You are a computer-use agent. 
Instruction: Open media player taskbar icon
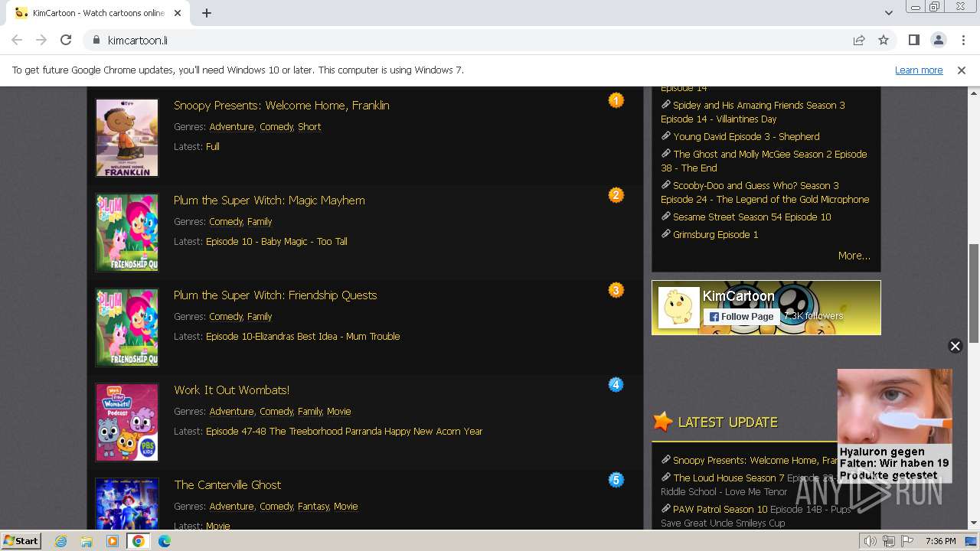[113, 541]
